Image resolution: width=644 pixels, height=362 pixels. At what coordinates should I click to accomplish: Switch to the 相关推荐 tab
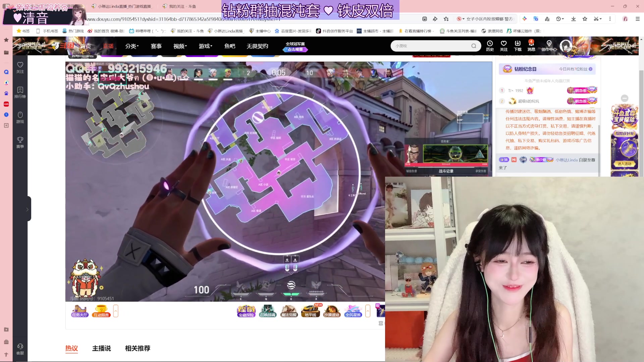(x=138, y=348)
